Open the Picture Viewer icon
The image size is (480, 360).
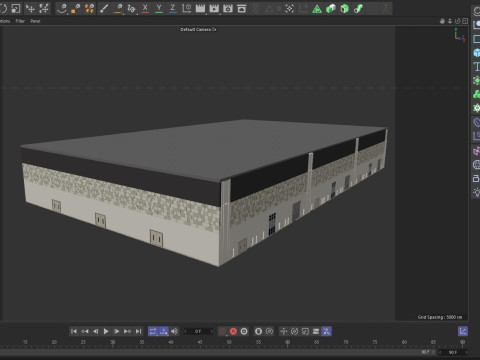[242, 8]
